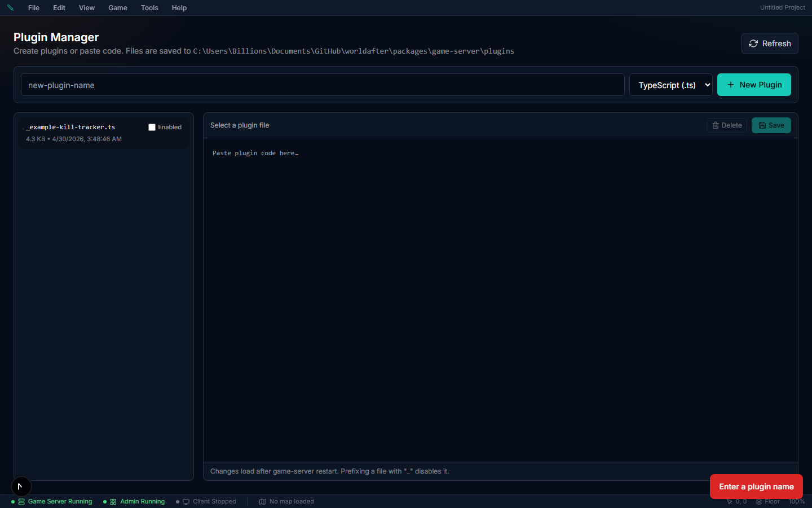
Task: Click the 100% zoom indicator
Action: pyautogui.click(x=797, y=502)
